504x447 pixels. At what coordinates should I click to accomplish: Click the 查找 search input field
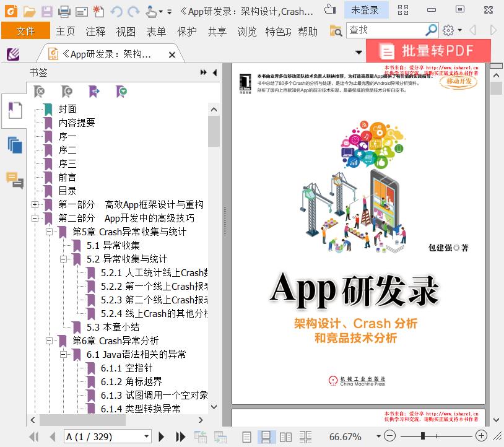click(x=385, y=30)
